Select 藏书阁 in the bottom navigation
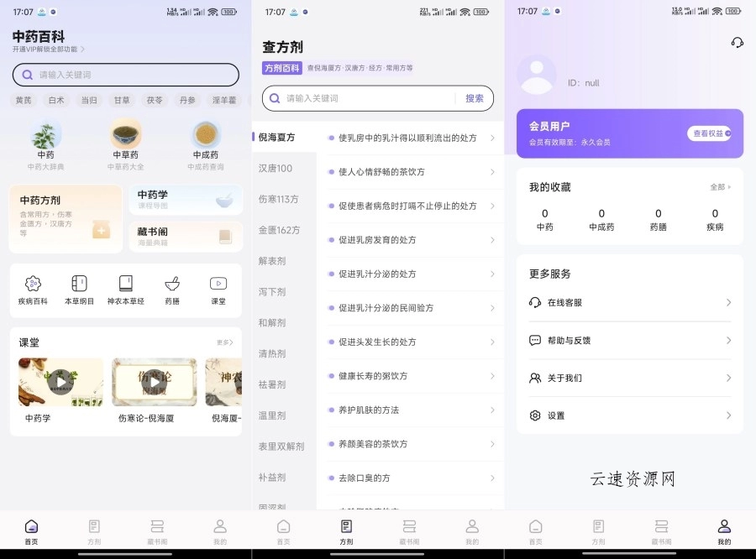 (156, 530)
